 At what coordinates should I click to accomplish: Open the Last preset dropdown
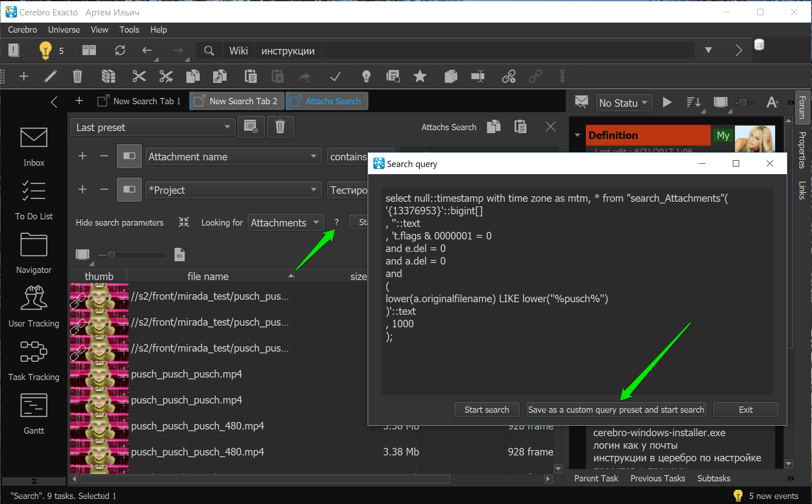click(153, 127)
